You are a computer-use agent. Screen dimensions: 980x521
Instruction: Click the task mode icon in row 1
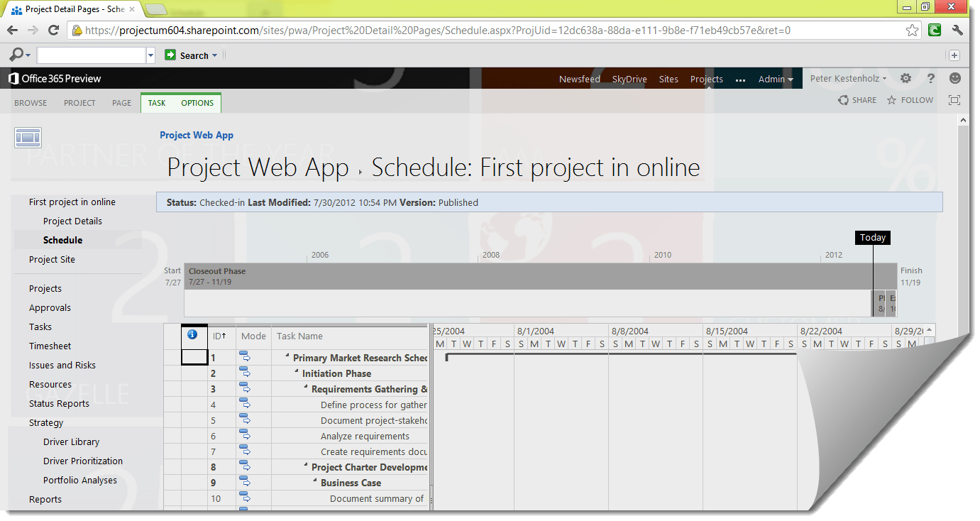click(246, 357)
